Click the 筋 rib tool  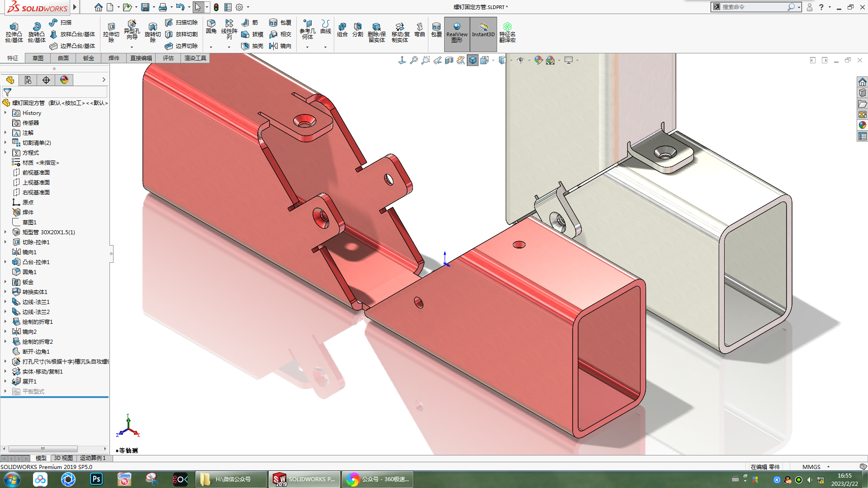point(250,22)
